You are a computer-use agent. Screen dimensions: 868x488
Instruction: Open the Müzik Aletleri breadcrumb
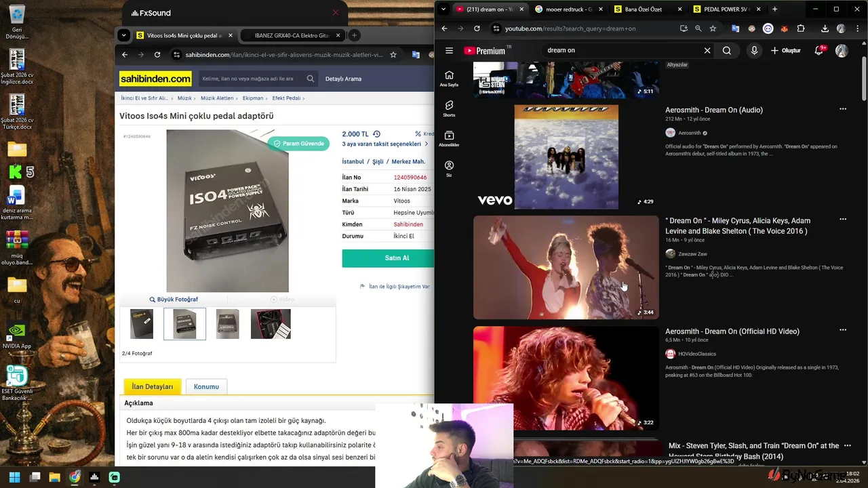tap(217, 98)
